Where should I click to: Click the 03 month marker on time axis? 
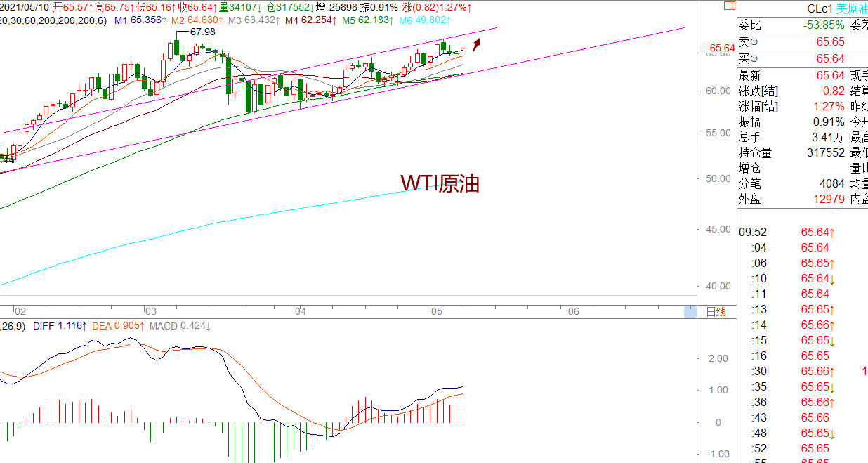[150, 311]
